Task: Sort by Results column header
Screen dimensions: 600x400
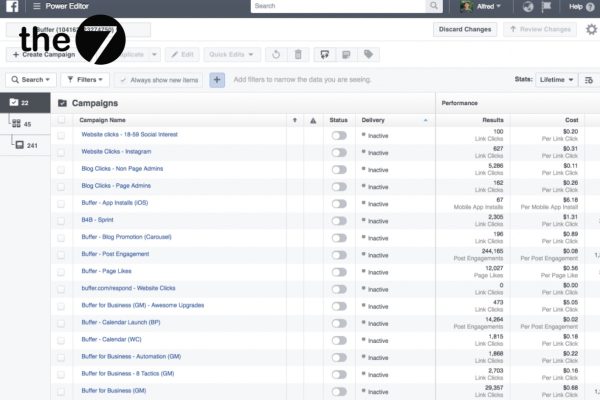Action: [493, 120]
